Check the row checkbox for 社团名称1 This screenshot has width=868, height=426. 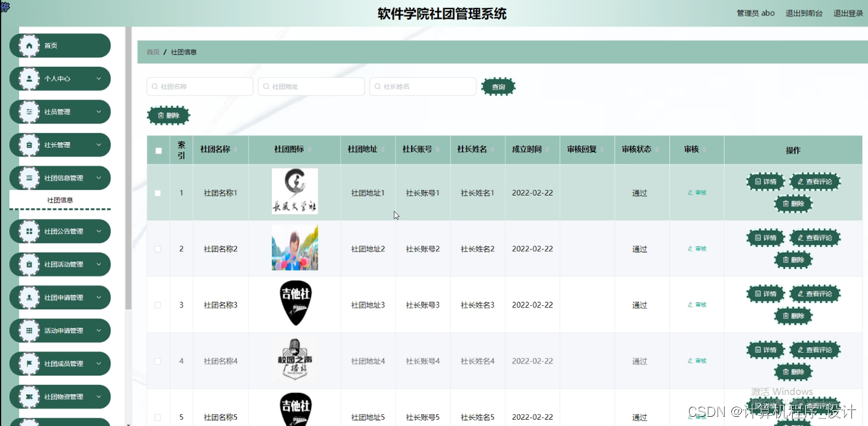(x=158, y=193)
